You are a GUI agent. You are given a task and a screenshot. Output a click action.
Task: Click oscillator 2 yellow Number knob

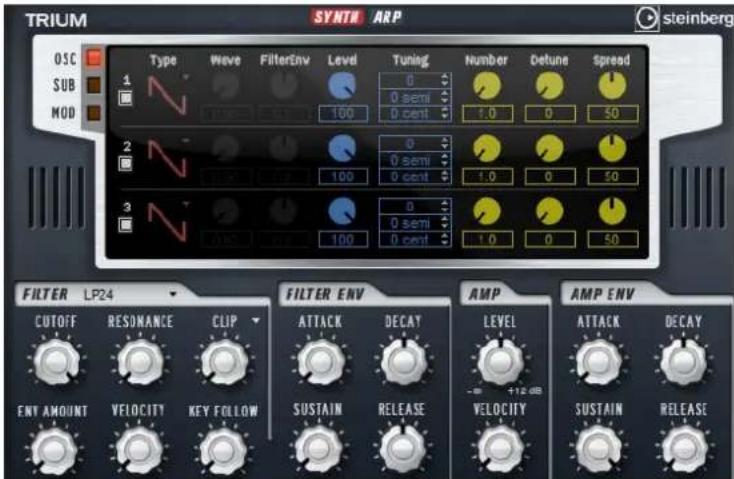tap(487, 149)
